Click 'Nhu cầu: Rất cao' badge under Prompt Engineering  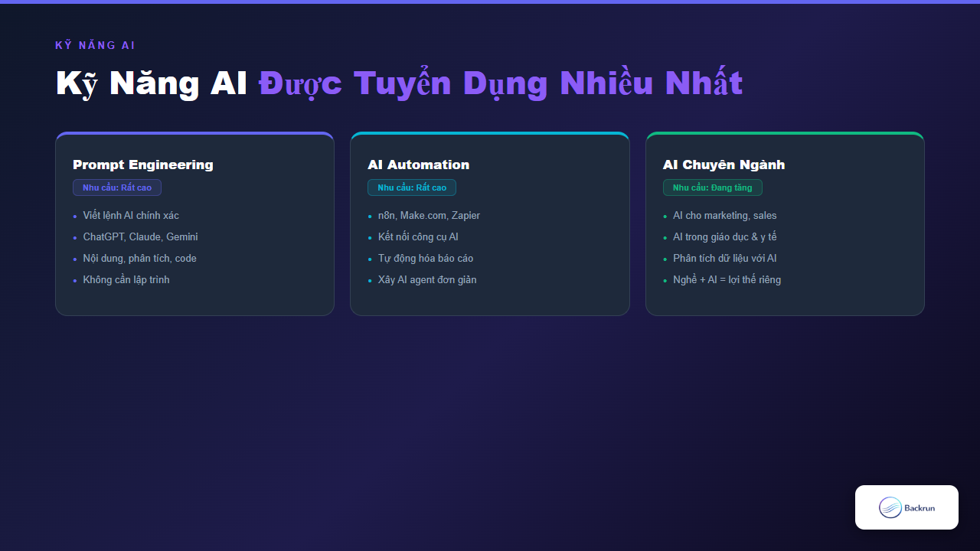(117, 187)
